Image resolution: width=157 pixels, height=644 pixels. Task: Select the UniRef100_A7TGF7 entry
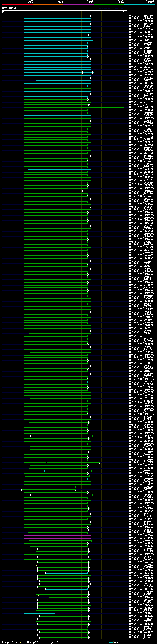pyautogui.click(x=141, y=318)
